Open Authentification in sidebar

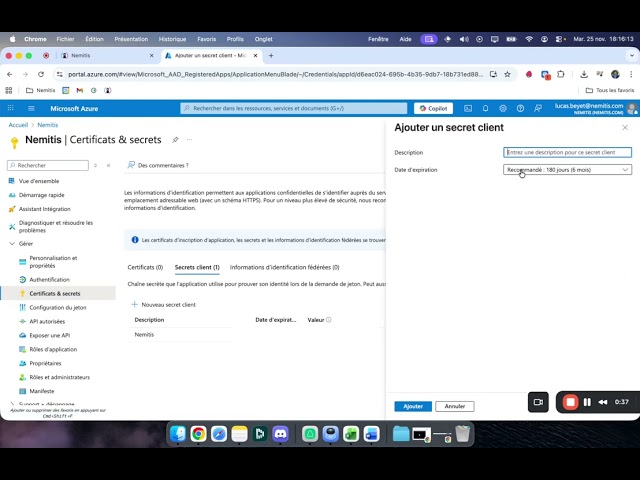[49, 280]
